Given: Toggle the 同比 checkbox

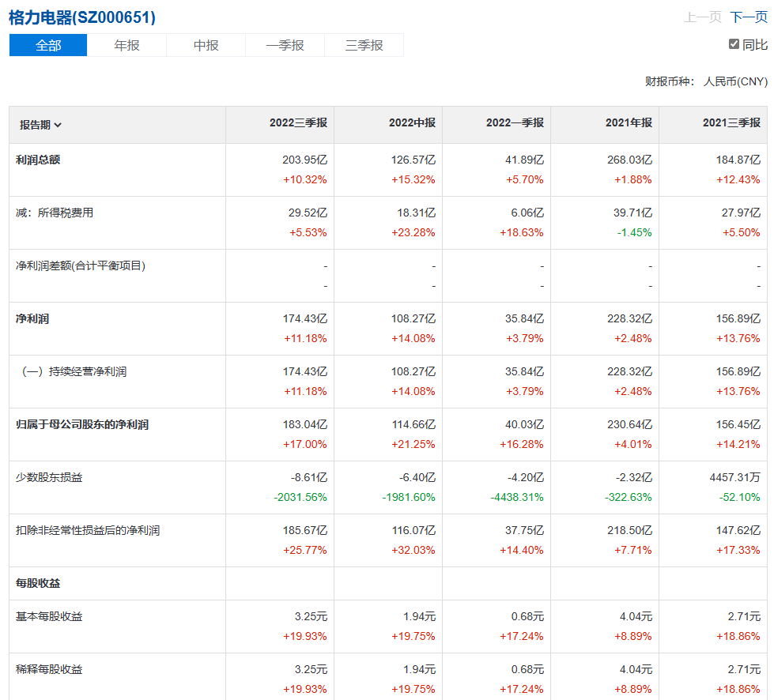Looking at the screenshot, I should pyautogui.click(x=734, y=44).
